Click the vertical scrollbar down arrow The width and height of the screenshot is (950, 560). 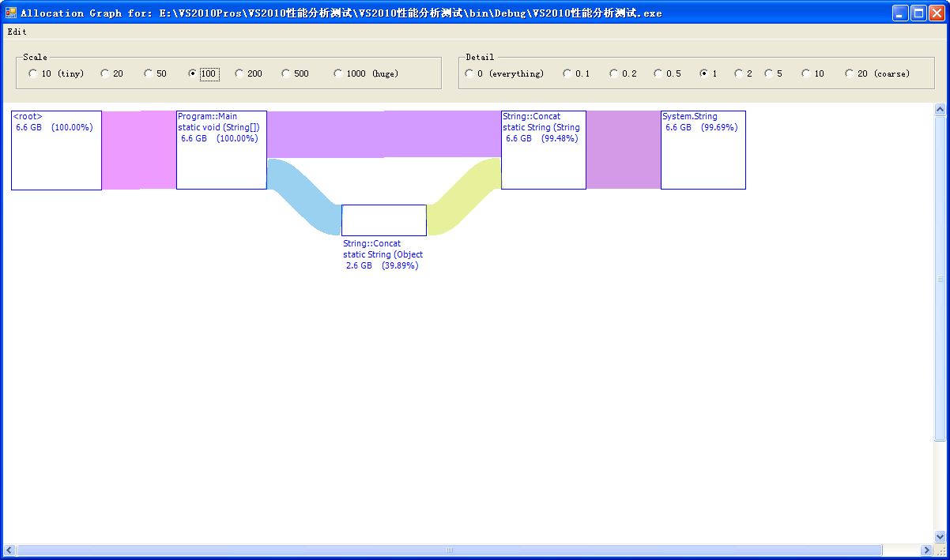coord(940,536)
